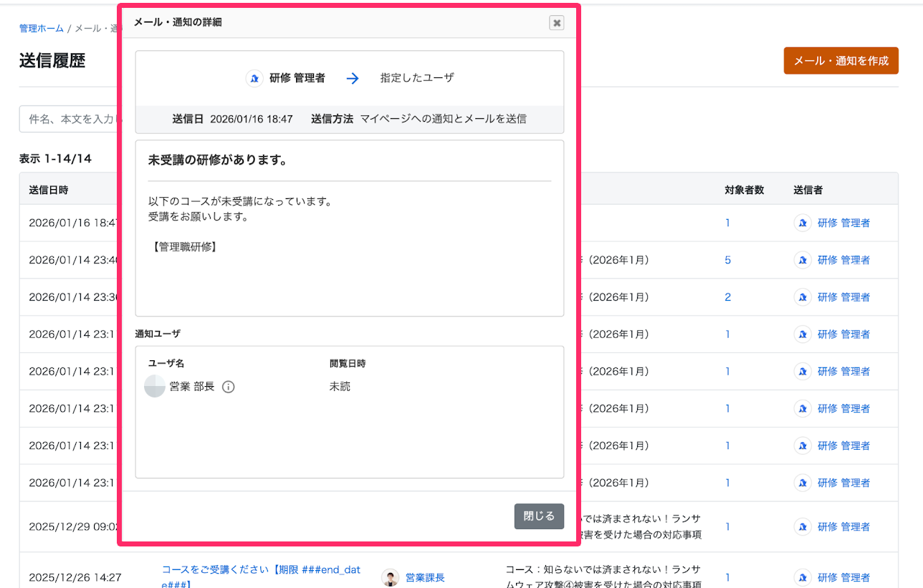This screenshot has width=923, height=588.
Task: Open the 管理ホーム breadcrumb link
Action: pyautogui.click(x=42, y=29)
